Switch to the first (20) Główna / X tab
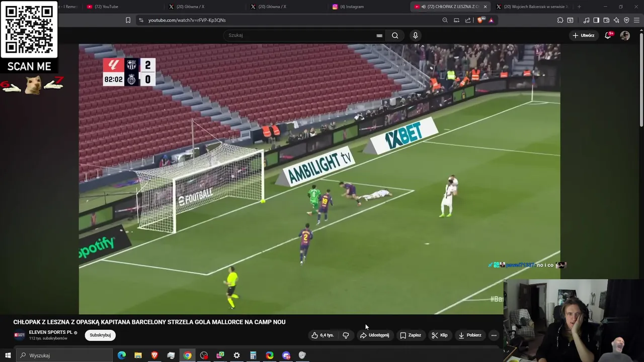Screen dimensions: 644x362 204,7
